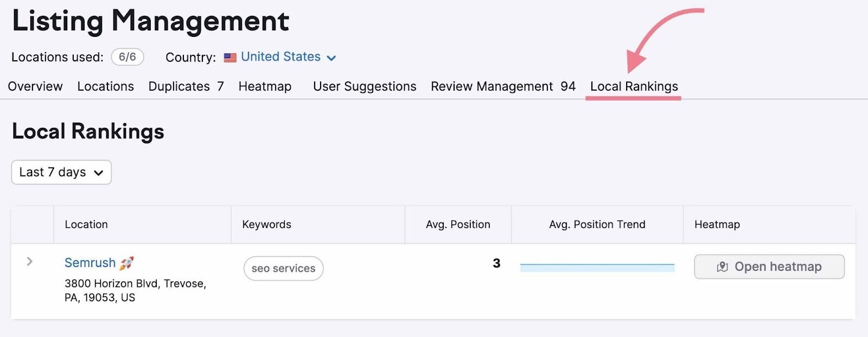Click the Avg. Position Trend column header
868x337 pixels.
(x=597, y=224)
